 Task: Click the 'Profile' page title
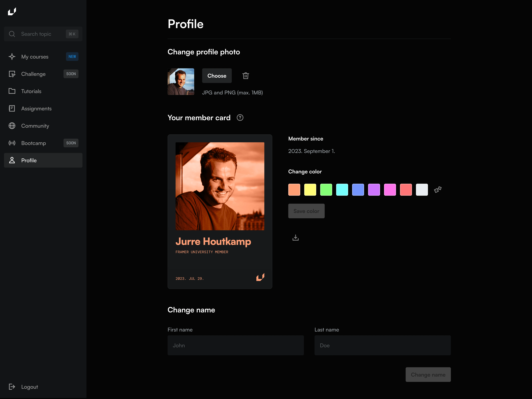tap(185, 24)
